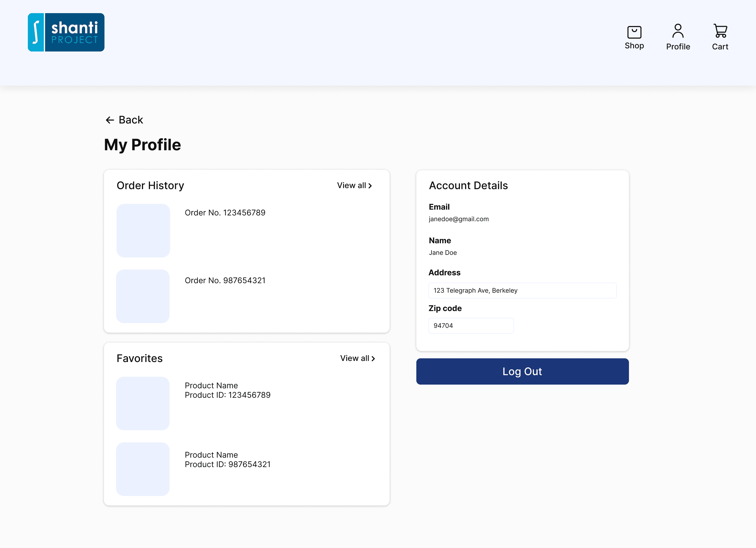Open favorite product 123456789 thumbnail
The image size is (756, 548).
(x=143, y=404)
